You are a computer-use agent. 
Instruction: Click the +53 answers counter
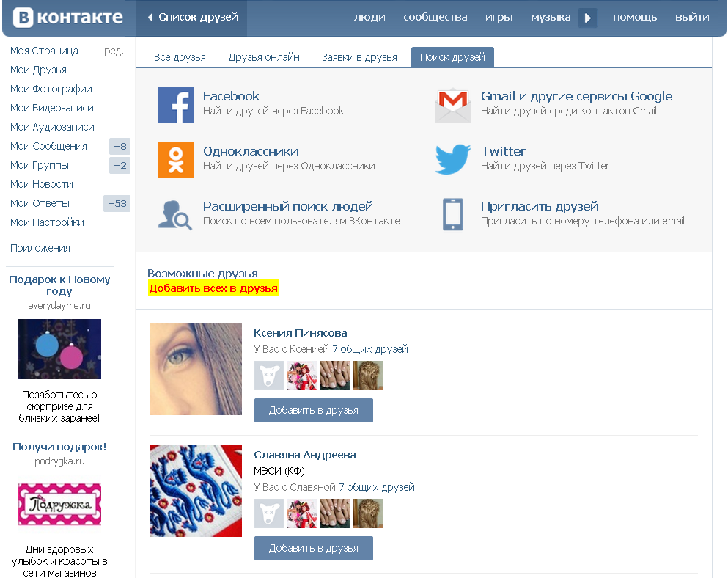117,203
